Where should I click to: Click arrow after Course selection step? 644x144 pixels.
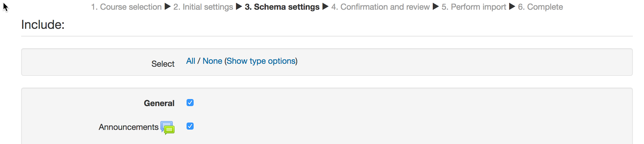167,6
